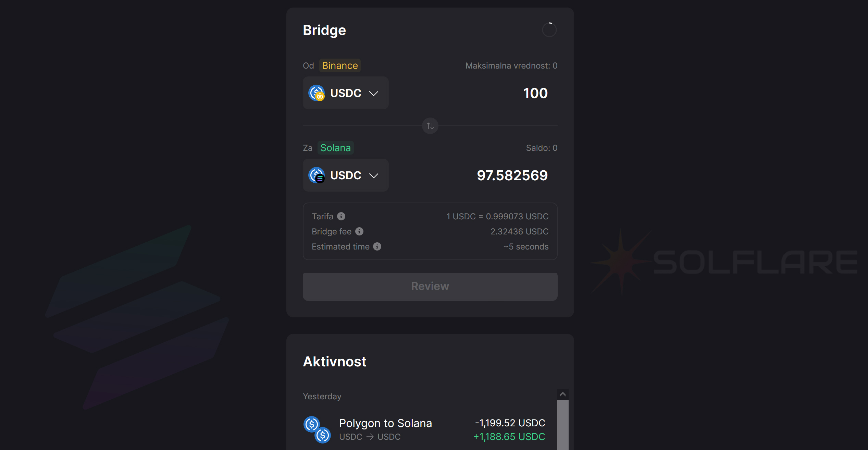Viewport: 868px width, 450px height.
Task: Click the source USDC token icon
Action: pos(317,93)
